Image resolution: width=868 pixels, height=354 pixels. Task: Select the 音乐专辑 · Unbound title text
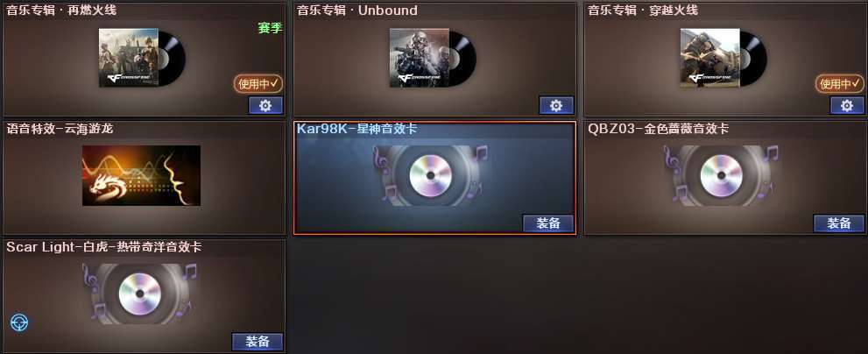pos(357,11)
